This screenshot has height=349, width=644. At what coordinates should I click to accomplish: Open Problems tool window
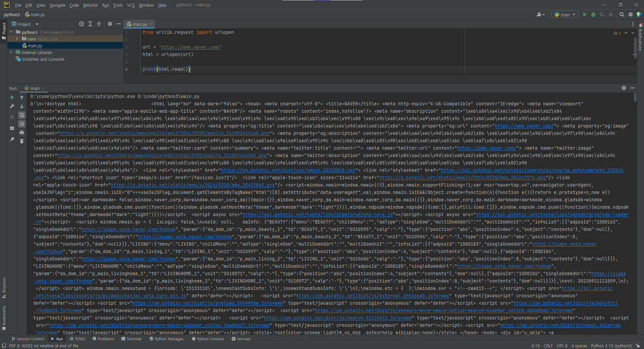point(103,339)
